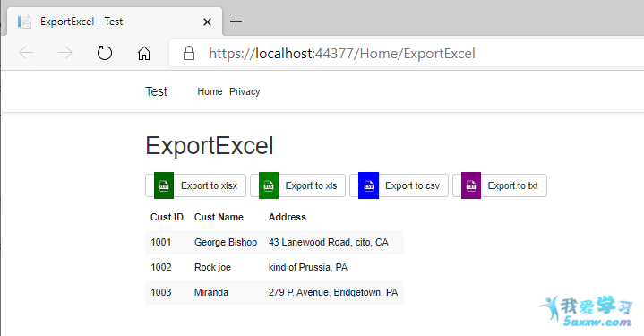
Task: Go to the browser home page icon
Action: [143, 54]
